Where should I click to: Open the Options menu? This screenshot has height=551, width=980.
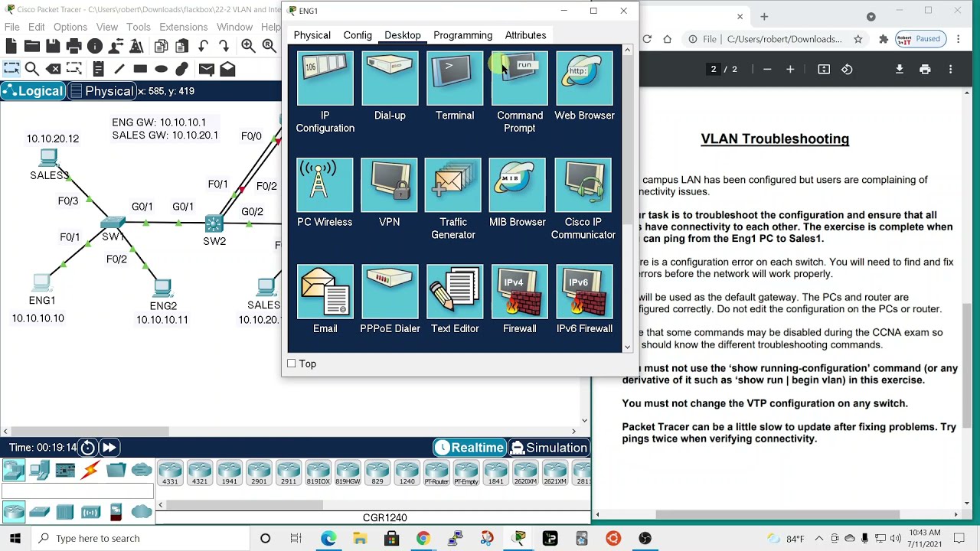70,27
